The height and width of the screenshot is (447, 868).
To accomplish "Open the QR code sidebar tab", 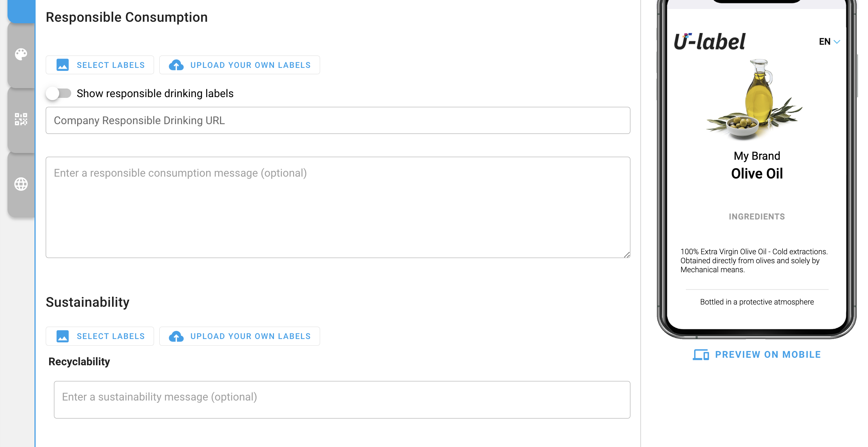I will click(21, 119).
